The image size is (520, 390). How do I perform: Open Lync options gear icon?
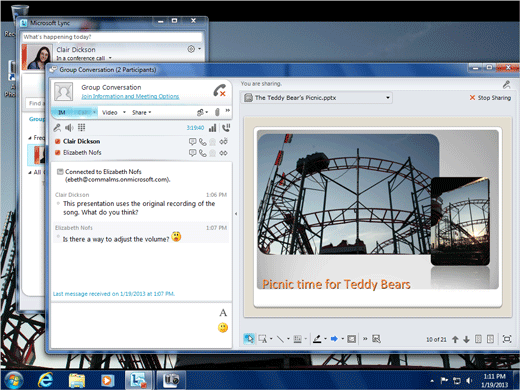[x=191, y=49]
